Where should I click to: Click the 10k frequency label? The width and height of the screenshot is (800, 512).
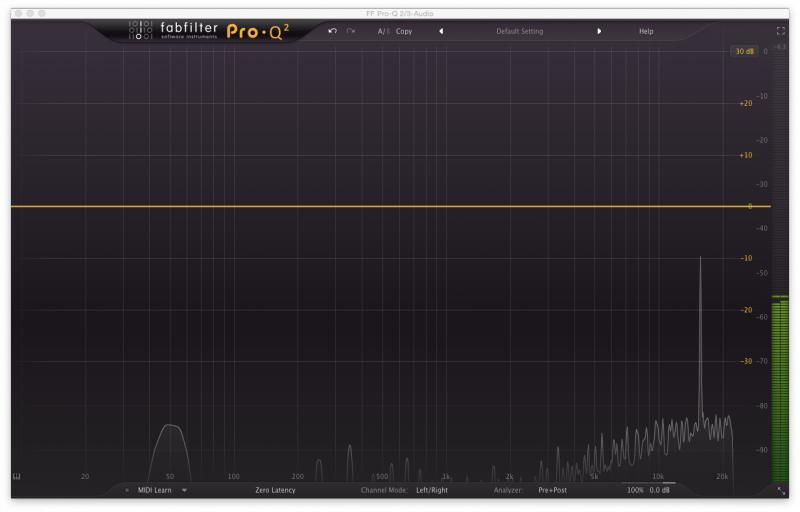[x=658, y=476]
